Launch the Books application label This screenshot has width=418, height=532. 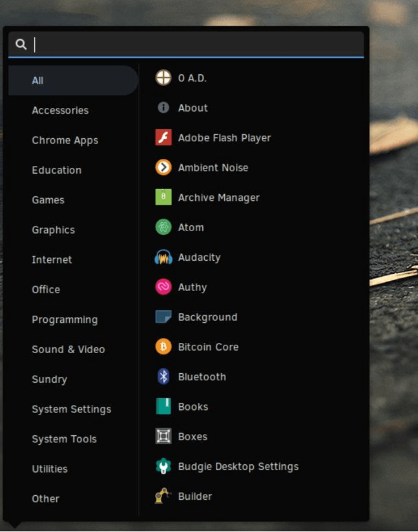coord(193,407)
